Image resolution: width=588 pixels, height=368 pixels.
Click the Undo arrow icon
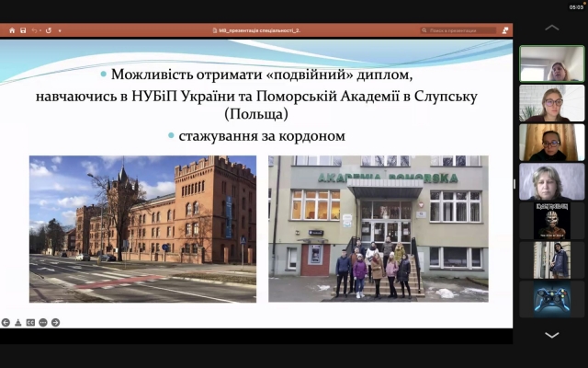pyautogui.click(x=34, y=30)
